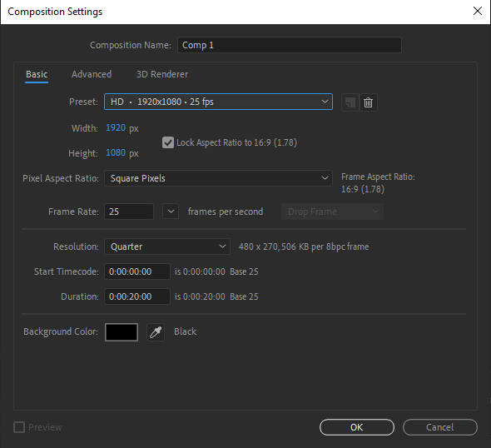Click the Duration timecode field
Viewport: 491px width, 448px height.
point(137,296)
